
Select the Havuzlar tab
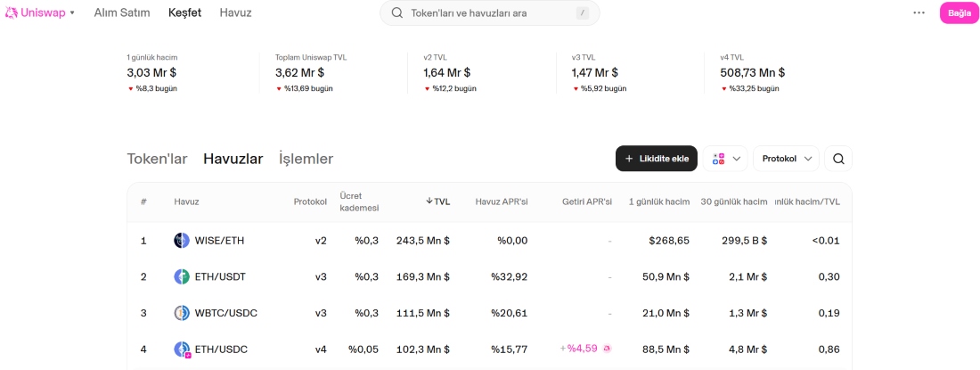(233, 159)
